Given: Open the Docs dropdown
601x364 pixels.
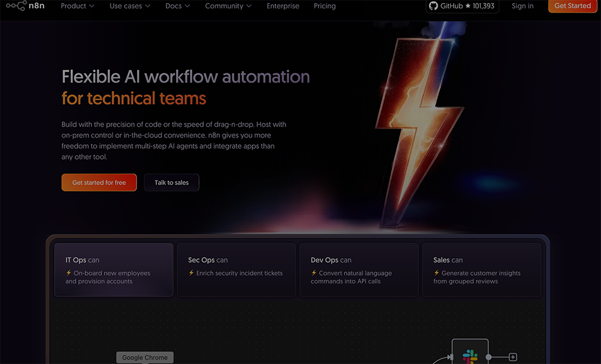Looking at the screenshot, I should coord(177,6).
